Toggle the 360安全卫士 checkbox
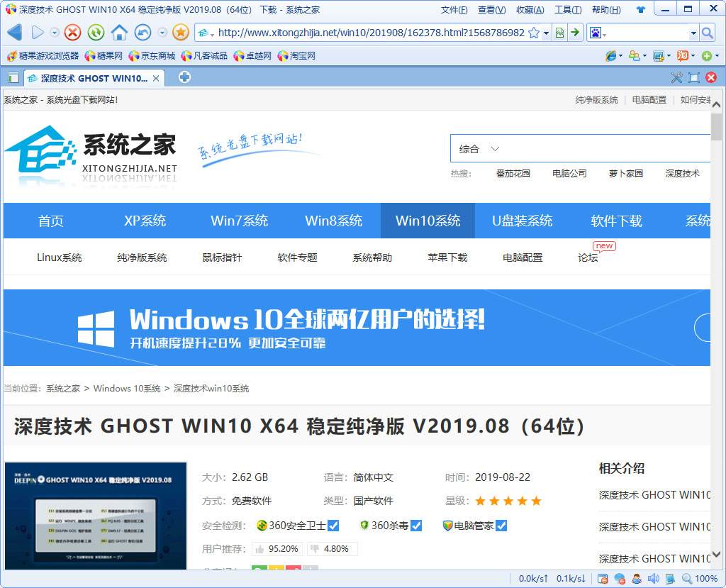This screenshot has width=726, height=588. coord(333,526)
